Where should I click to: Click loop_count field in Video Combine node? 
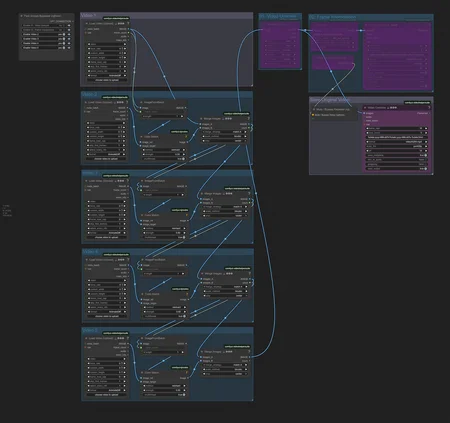[397, 133]
